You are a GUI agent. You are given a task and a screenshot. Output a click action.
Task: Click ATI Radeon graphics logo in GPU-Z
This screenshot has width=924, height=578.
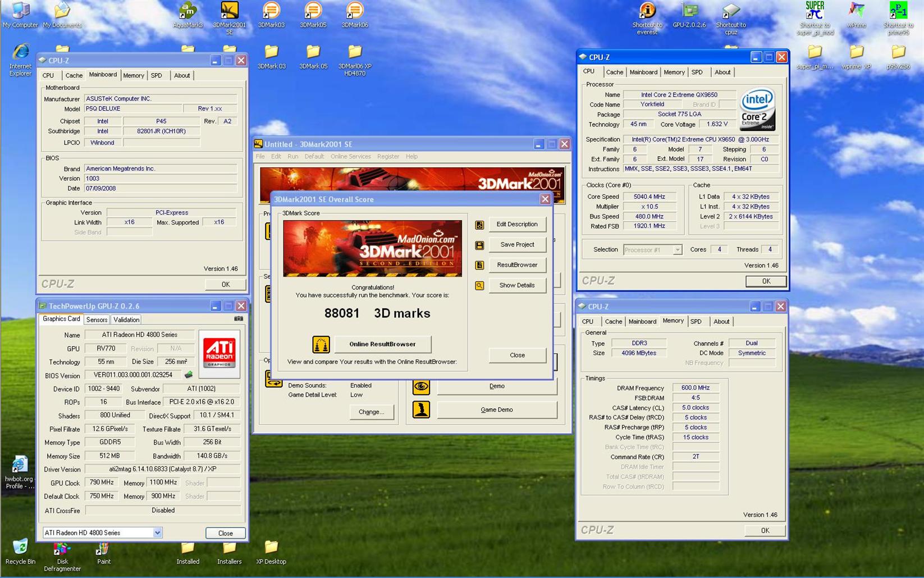pos(219,353)
